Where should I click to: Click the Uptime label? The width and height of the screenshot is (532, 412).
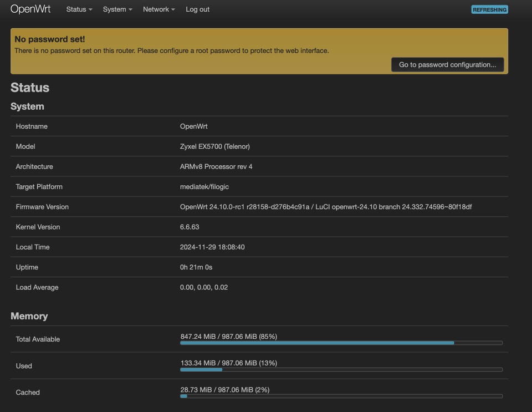(x=27, y=267)
